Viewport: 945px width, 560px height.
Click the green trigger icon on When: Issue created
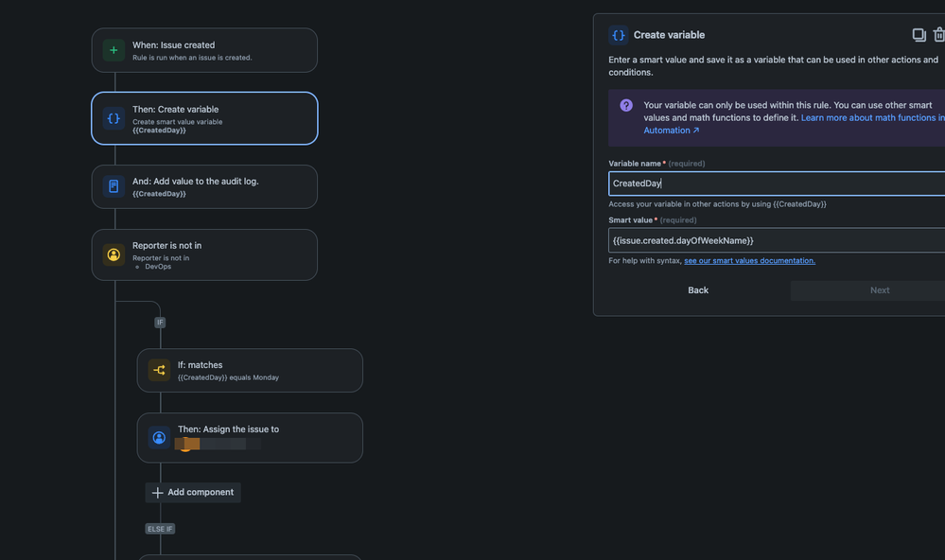[114, 49]
